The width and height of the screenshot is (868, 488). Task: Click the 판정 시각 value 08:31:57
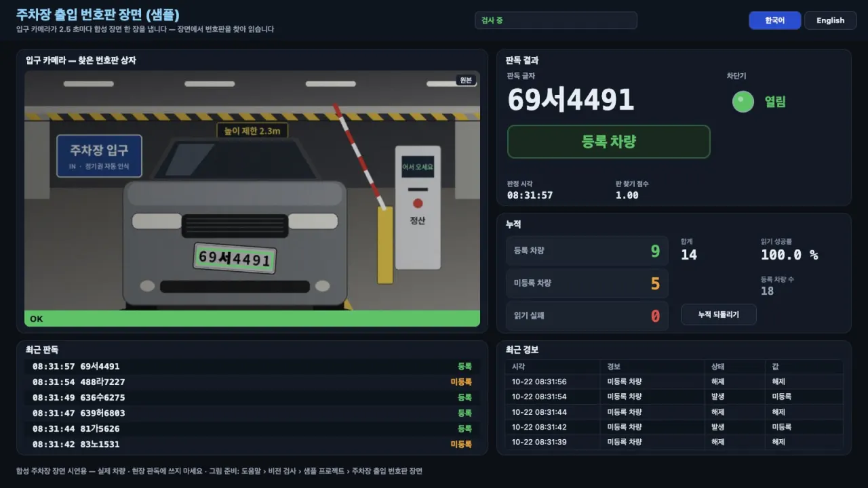coord(530,195)
